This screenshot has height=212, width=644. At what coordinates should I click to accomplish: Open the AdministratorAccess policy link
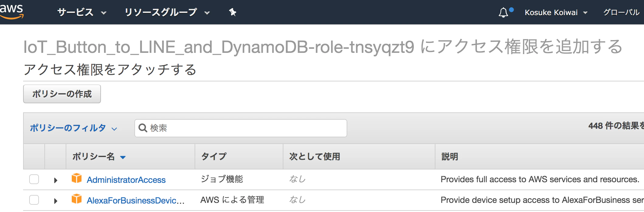tap(126, 180)
